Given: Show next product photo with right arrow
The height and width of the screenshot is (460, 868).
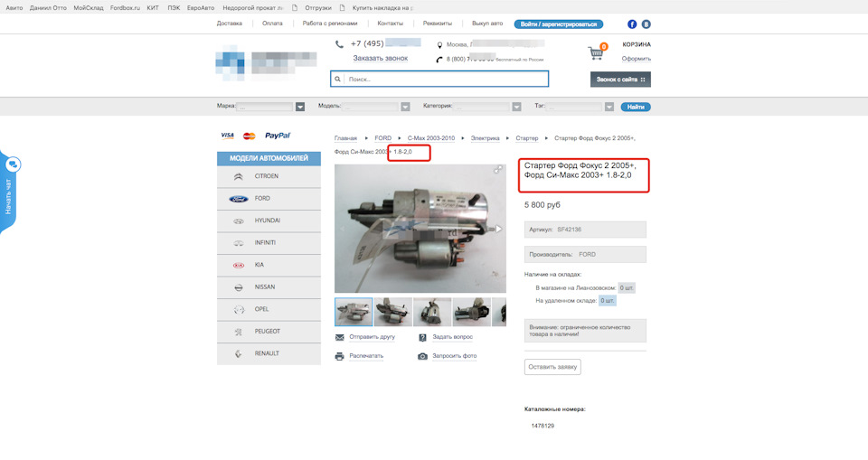Looking at the screenshot, I should click(x=499, y=229).
